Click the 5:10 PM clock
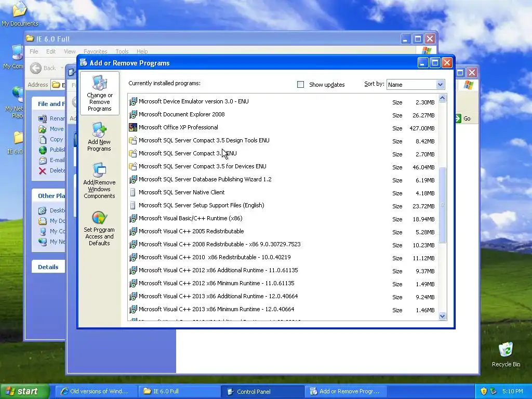 (513, 391)
